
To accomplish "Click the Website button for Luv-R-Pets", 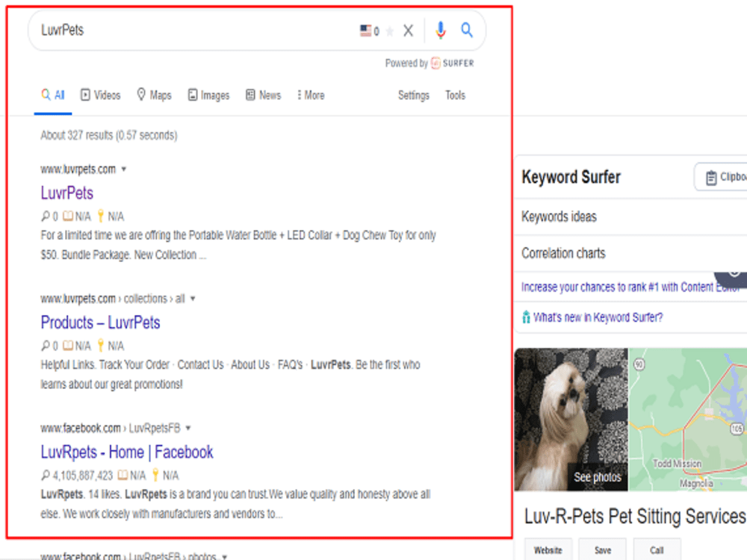I will tap(548, 550).
